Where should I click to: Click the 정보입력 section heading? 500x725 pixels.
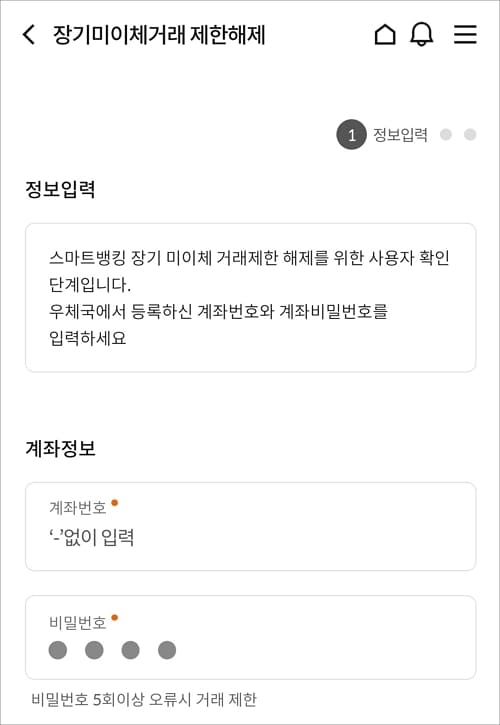[60, 190]
